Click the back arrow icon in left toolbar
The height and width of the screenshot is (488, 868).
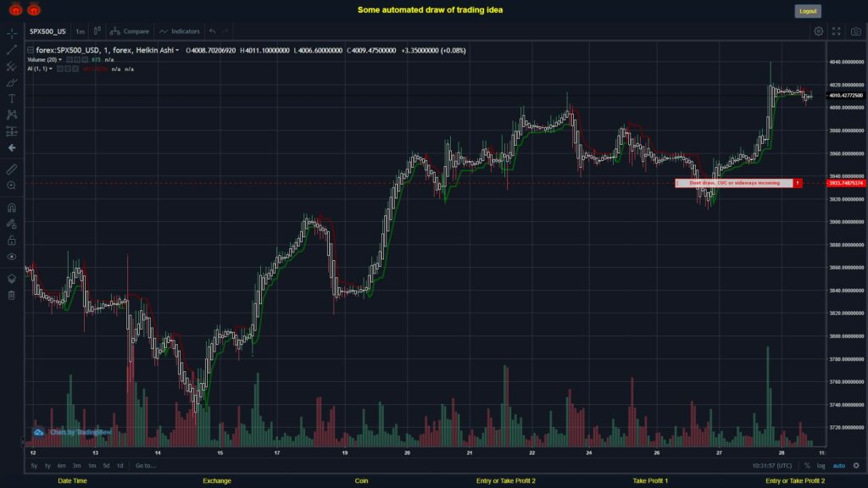coord(12,147)
